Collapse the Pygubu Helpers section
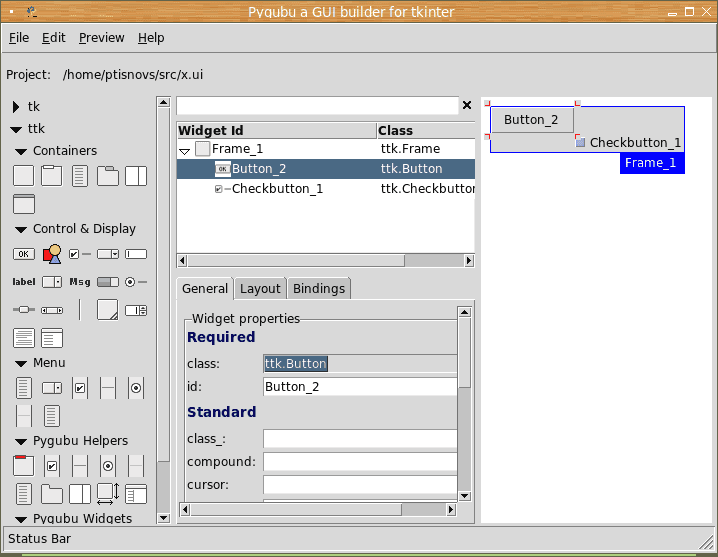The width and height of the screenshot is (718, 557). pos(21,442)
